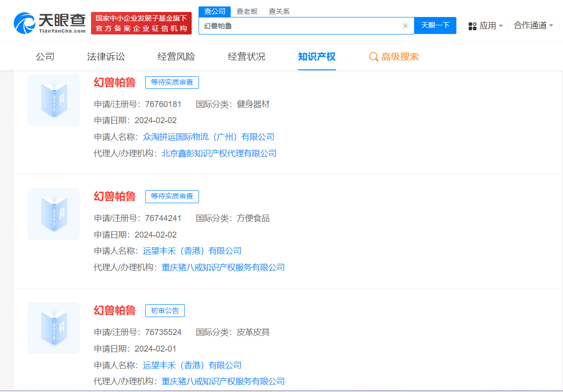Click the clear (×) icon in search box
This screenshot has width=563, height=392.
405,26
